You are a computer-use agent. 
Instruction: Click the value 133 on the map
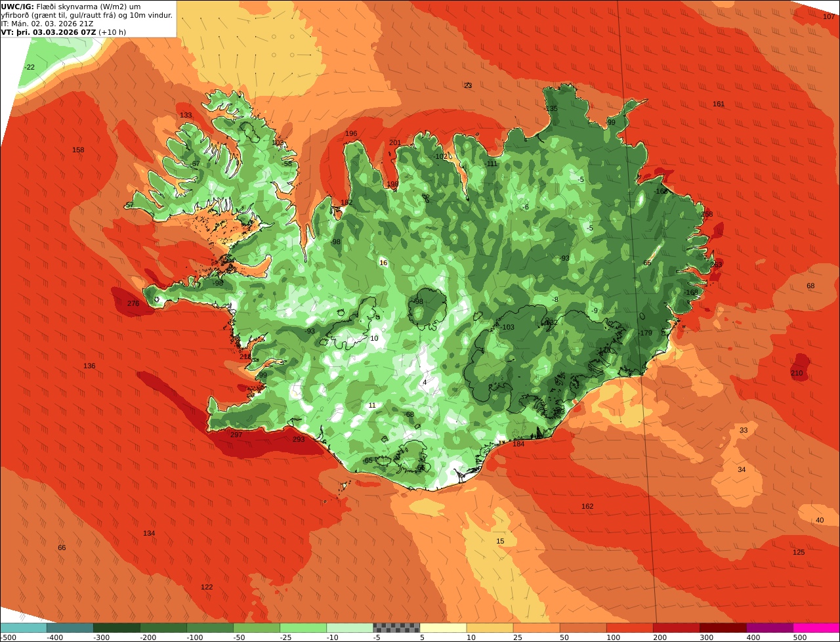[x=186, y=115]
